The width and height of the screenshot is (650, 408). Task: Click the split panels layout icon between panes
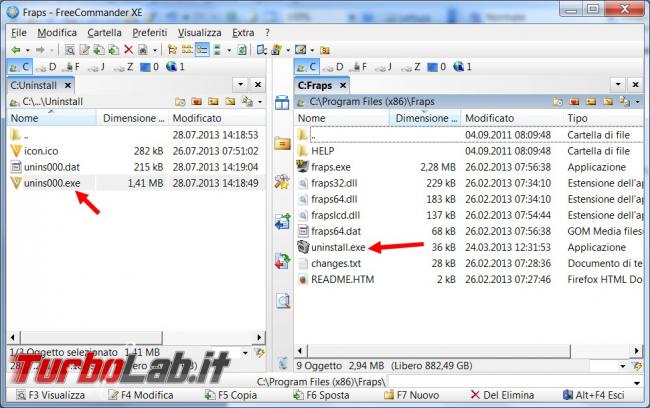(282, 102)
